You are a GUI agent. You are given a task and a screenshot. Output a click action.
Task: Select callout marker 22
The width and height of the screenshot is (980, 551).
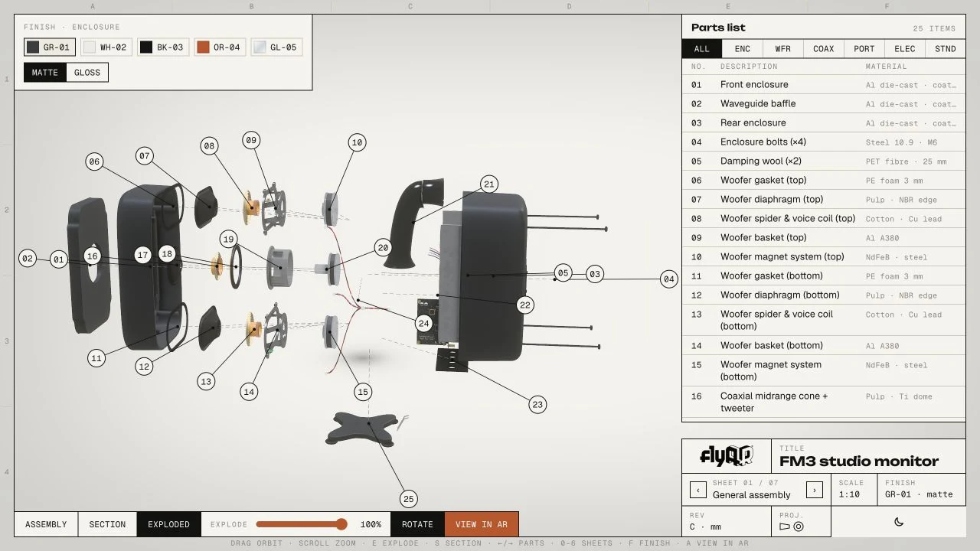click(524, 305)
